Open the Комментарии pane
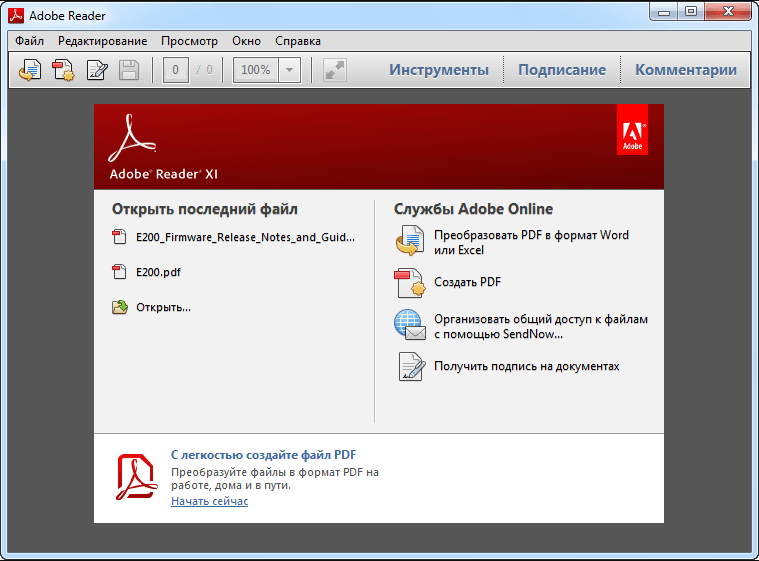 point(686,70)
